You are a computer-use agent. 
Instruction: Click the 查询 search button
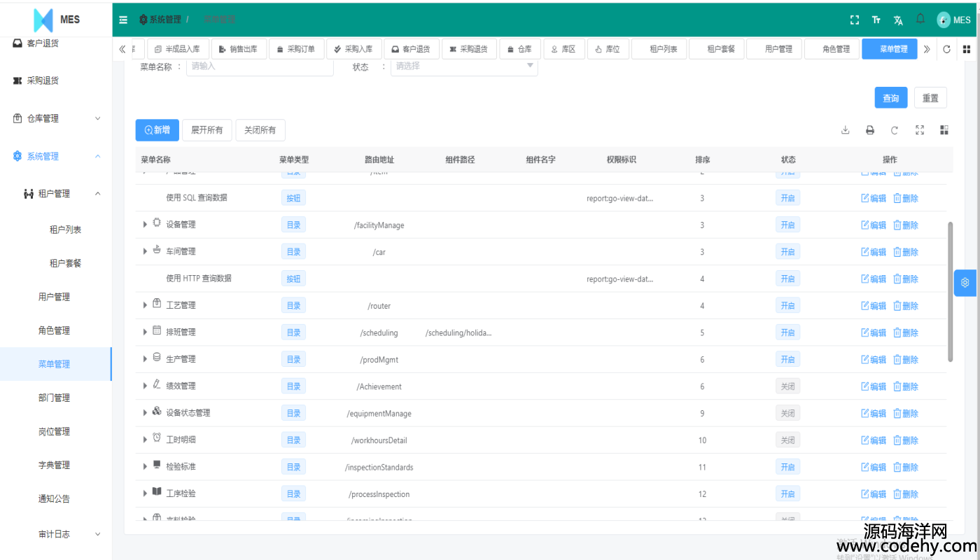[x=891, y=98]
